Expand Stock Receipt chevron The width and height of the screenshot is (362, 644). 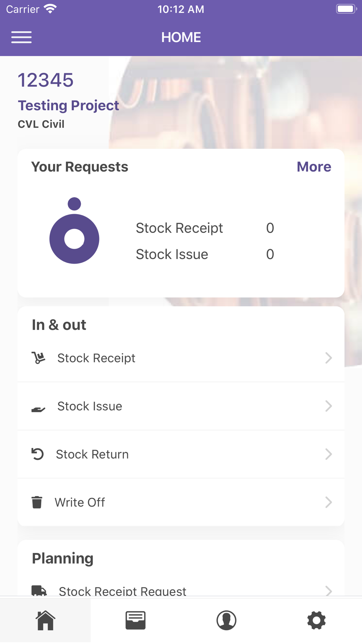tap(329, 358)
